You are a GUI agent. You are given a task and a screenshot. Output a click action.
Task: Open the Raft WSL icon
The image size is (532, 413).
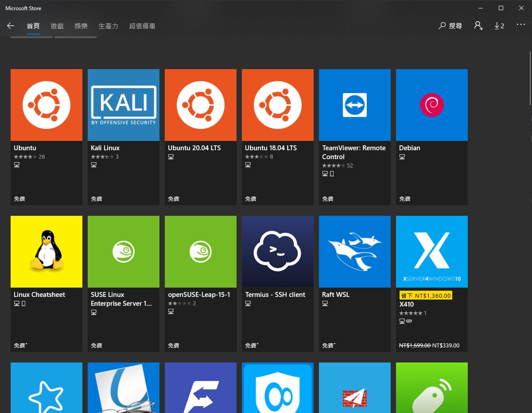coord(355,252)
